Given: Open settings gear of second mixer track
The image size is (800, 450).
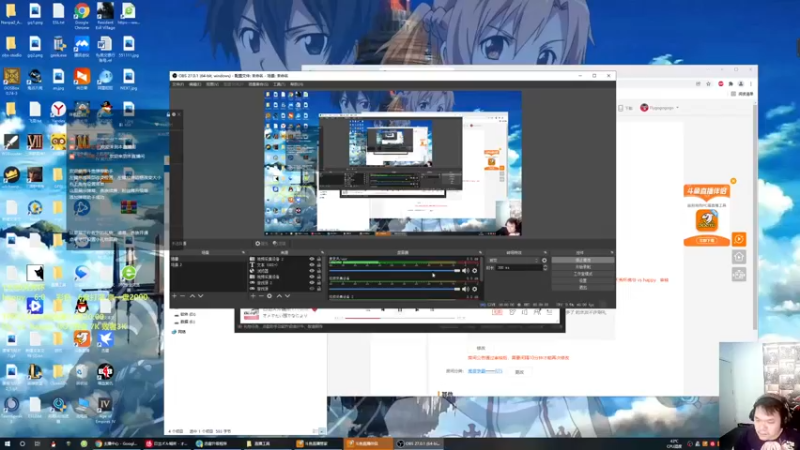Looking at the screenshot, I should pos(474,289).
